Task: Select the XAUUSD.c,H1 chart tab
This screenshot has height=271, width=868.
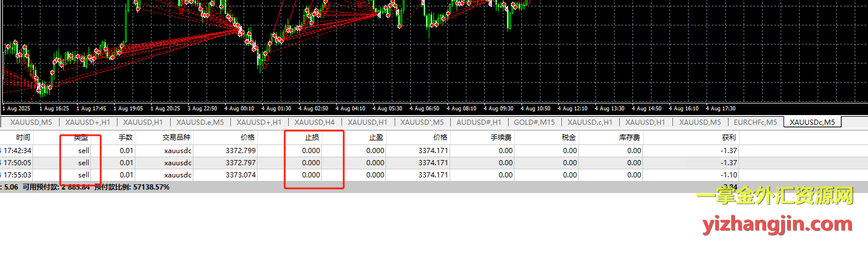Action: point(590,122)
